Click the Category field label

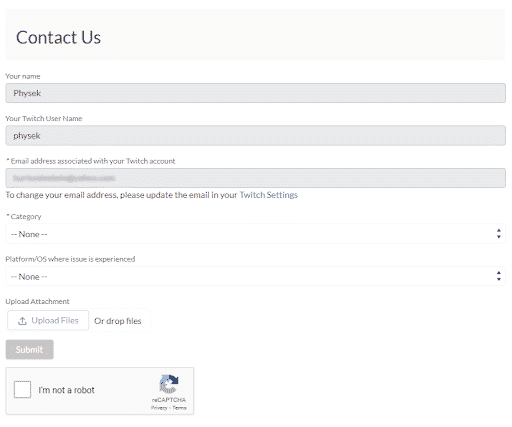tap(24, 217)
